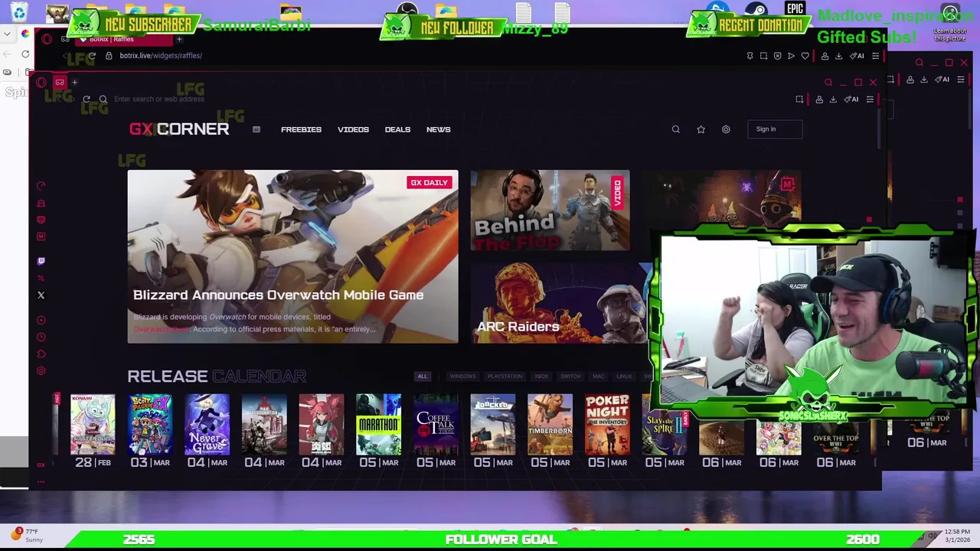Open the AI assistant in the Botrix window toolbar
Image resolution: width=980 pixels, height=551 pixels.
pos(857,56)
